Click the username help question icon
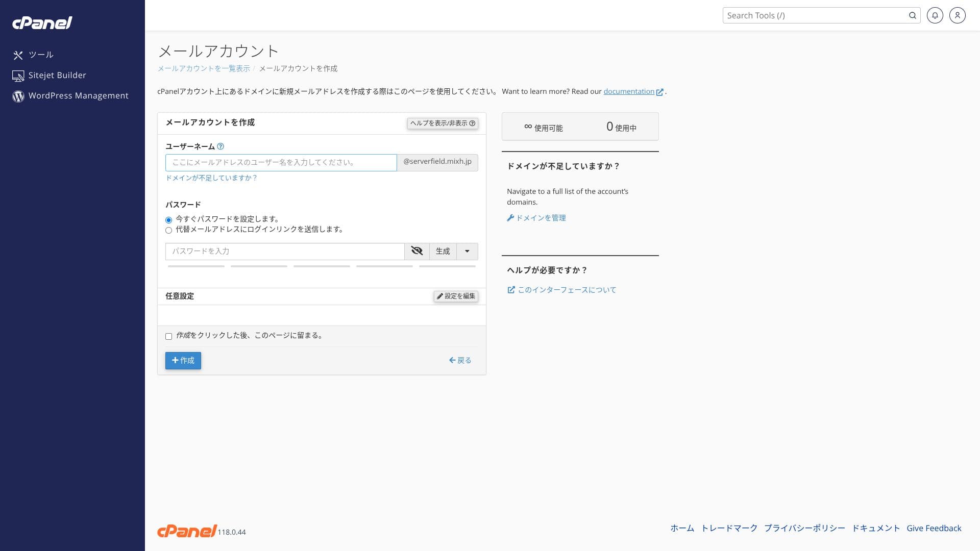980x551 pixels. click(x=220, y=147)
